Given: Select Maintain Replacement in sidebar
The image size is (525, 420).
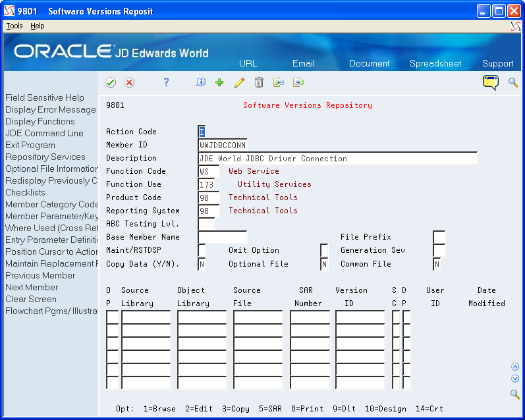Looking at the screenshot, I should (51, 264).
